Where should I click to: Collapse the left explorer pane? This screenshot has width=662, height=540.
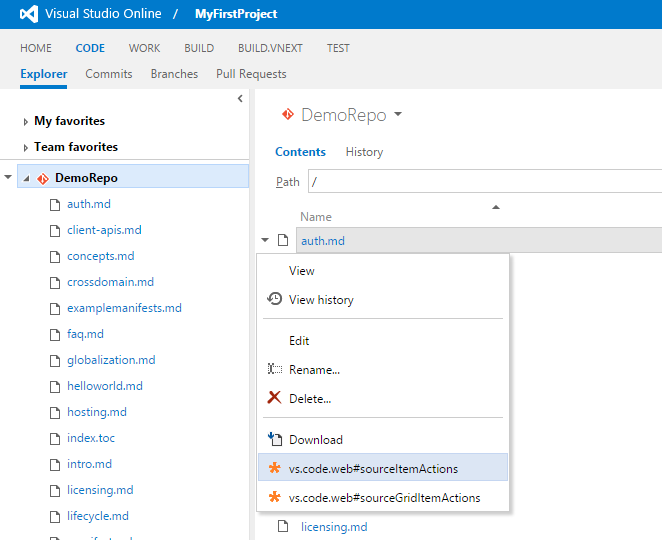(240, 98)
